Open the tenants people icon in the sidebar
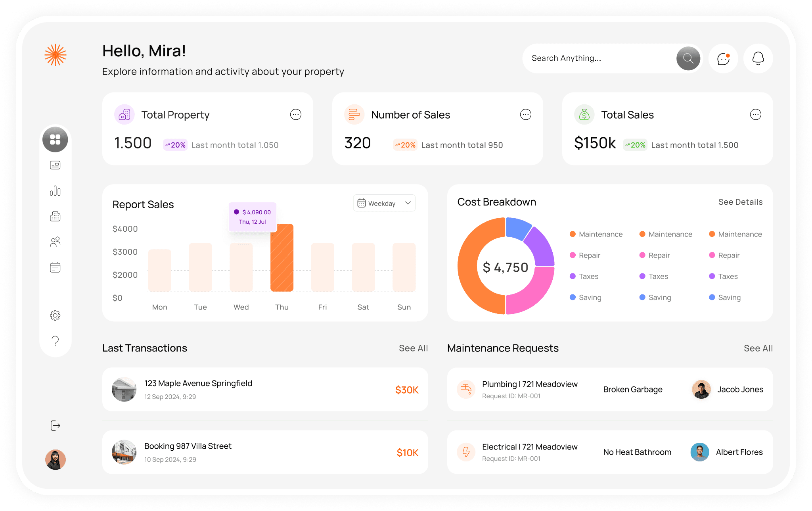Viewport: 812px width, 511px height. [x=55, y=242]
